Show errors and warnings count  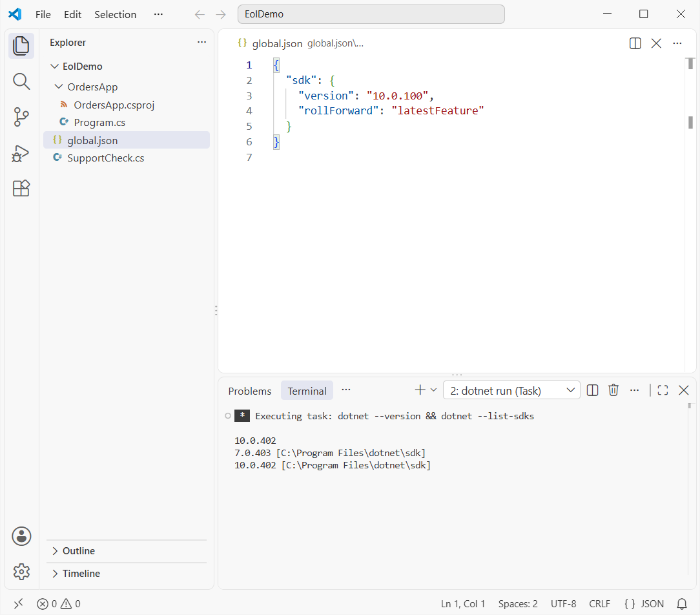pos(59,604)
